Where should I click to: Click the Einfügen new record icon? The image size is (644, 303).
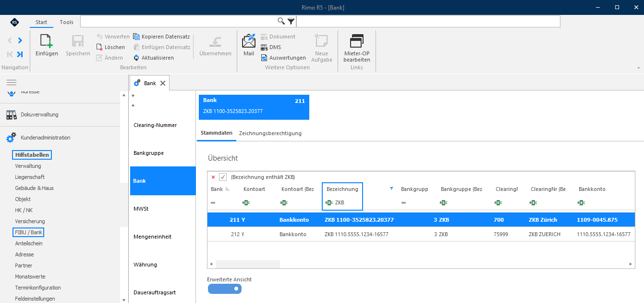pyautogui.click(x=47, y=41)
